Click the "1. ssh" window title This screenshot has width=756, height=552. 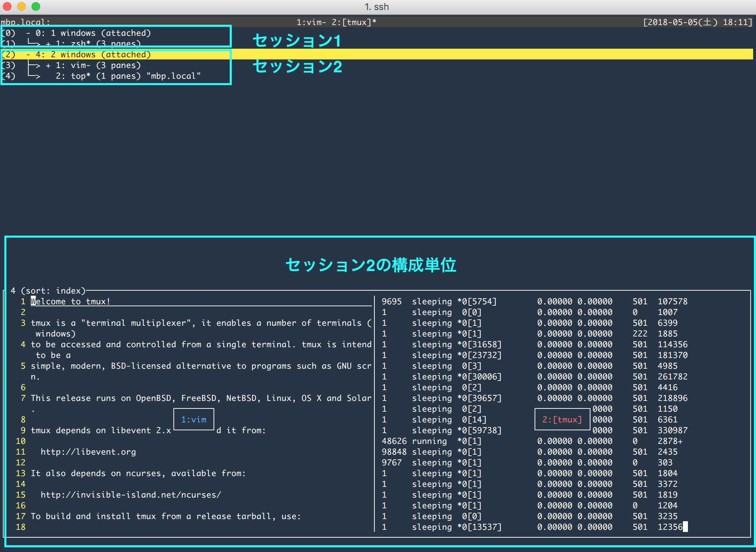tap(376, 6)
